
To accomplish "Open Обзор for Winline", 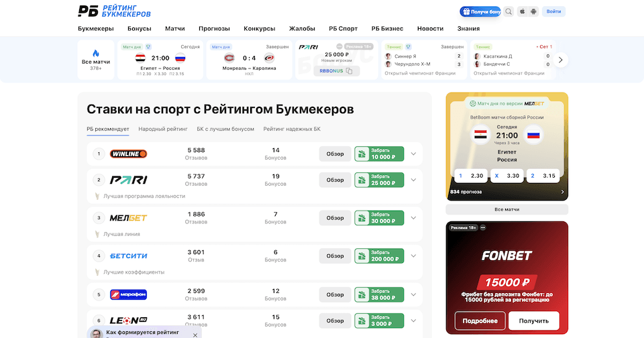I will 335,154.
